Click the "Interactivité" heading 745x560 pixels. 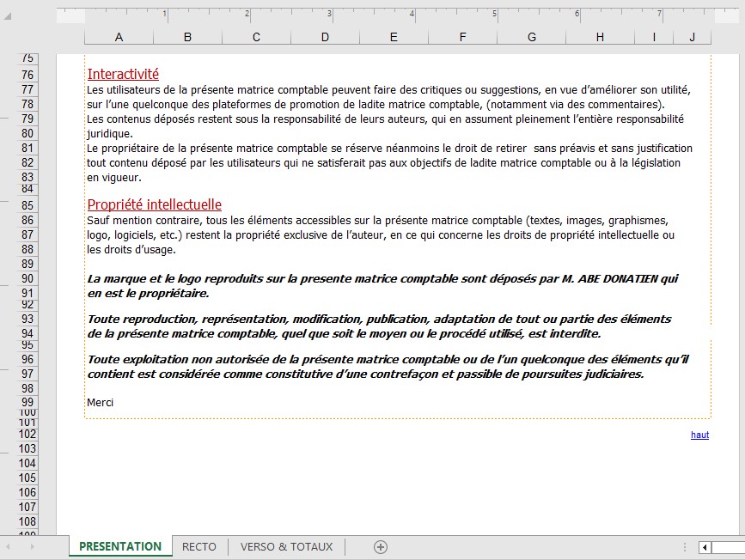123,74
